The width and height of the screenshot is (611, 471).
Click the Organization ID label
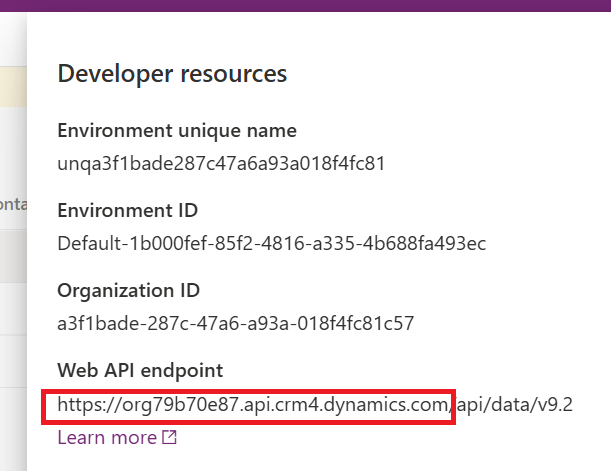point(129,291)
